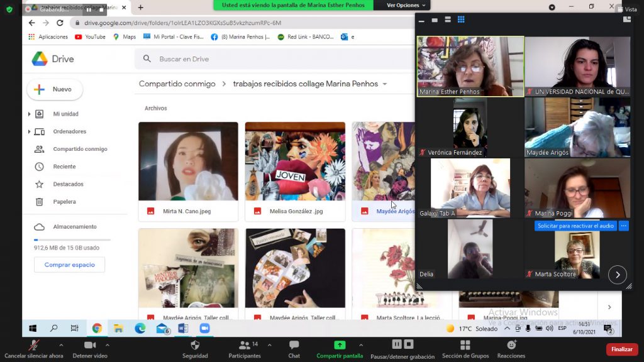Select grid gallery view in video panel
Viewport: 644px width, 362px height.
[x=461, y=19]
